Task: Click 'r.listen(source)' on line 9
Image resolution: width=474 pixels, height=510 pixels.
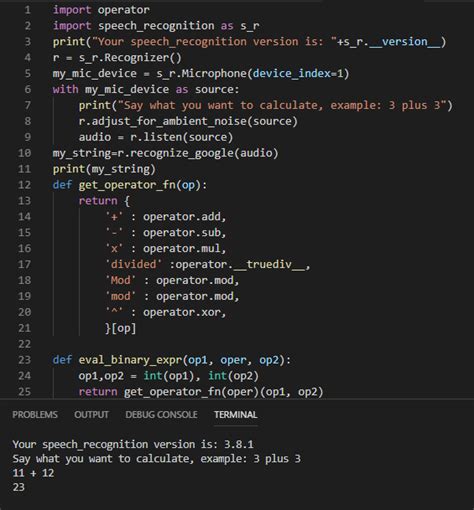Action: (181, 137)
